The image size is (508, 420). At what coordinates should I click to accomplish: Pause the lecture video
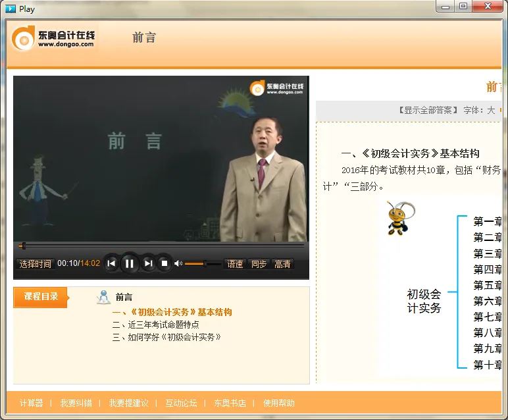coord(130,263)
